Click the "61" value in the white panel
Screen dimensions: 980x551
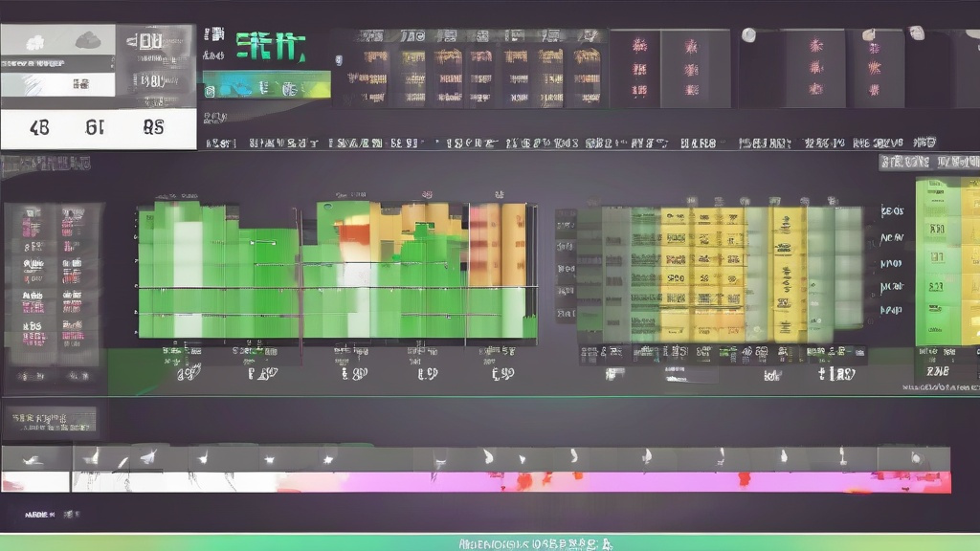coord(96,126)
